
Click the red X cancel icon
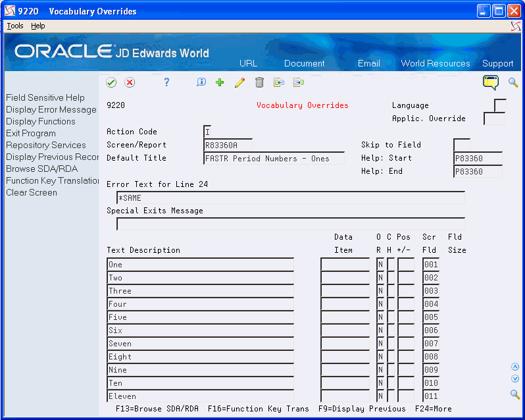tap(130, 82)
